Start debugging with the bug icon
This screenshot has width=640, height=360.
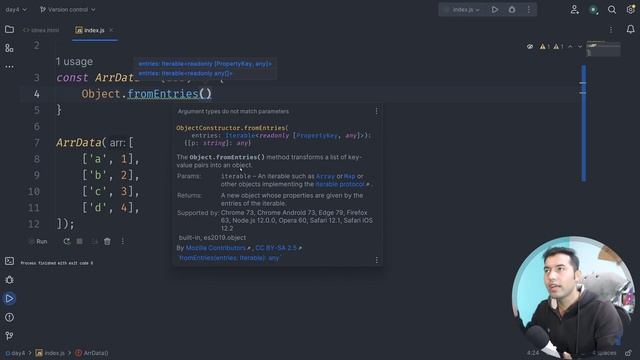point(512,9)
